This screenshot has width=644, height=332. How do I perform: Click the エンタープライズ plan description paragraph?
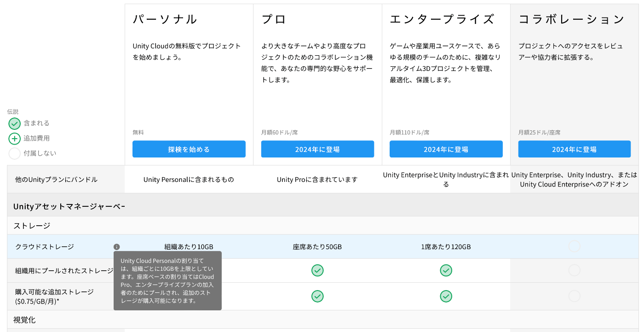click(x=445, y=63)
